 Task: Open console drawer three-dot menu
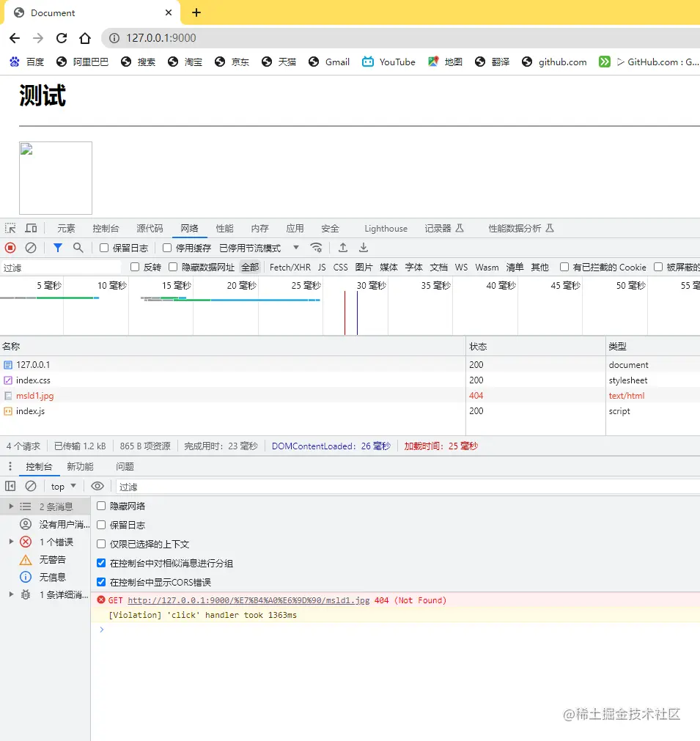pyautogui.click(x=10, y=466)
